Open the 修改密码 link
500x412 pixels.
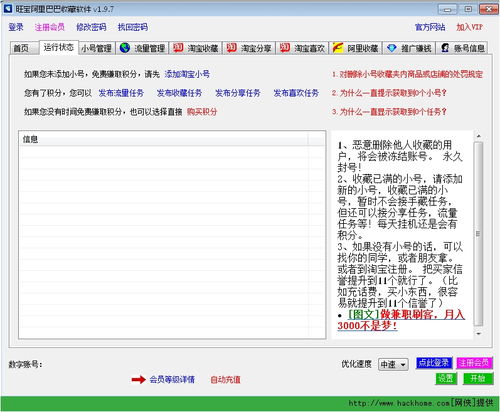pyautogui.click(x=91, y=27)
